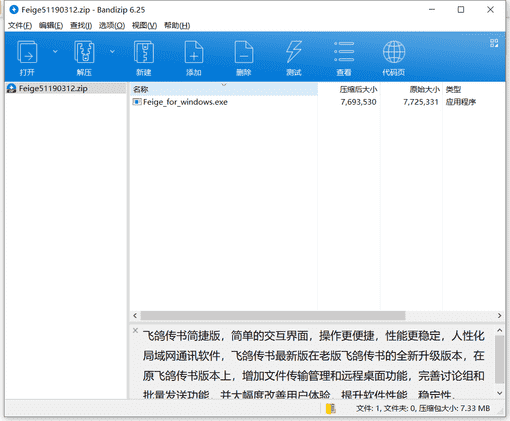Expand the Extract button dropdown arrow
This screenshot has width=510, height=421.
(112, 51)
